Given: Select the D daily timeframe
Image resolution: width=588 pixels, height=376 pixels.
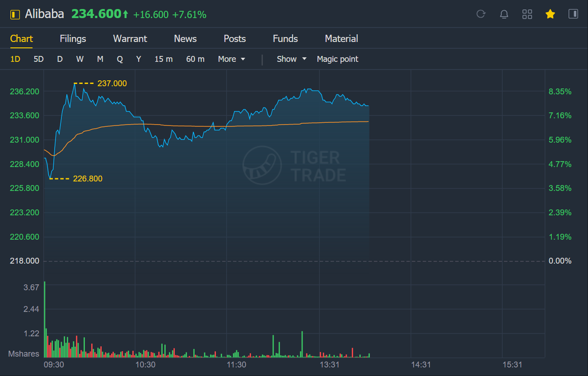Looking at the screenshot, I should coord(60,59).
